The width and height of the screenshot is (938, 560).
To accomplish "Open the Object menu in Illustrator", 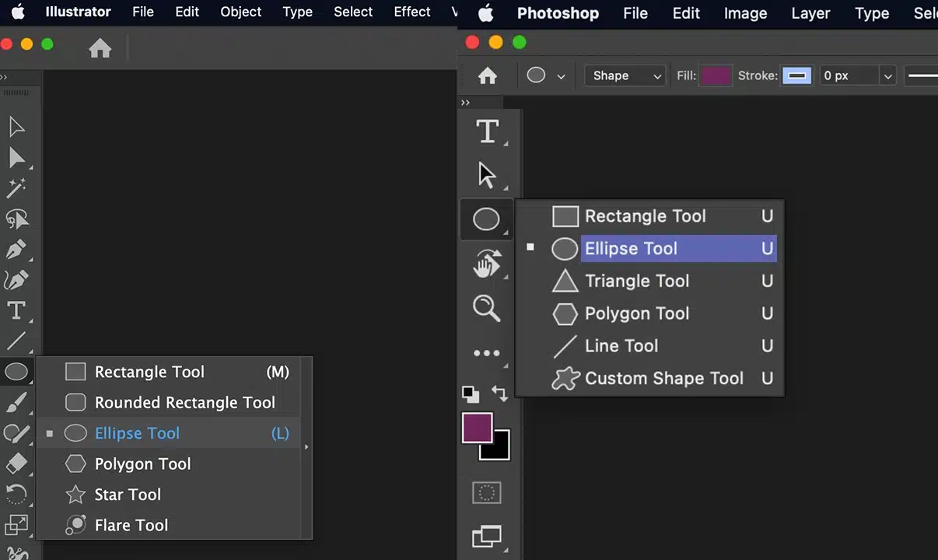I will [240, 12].
